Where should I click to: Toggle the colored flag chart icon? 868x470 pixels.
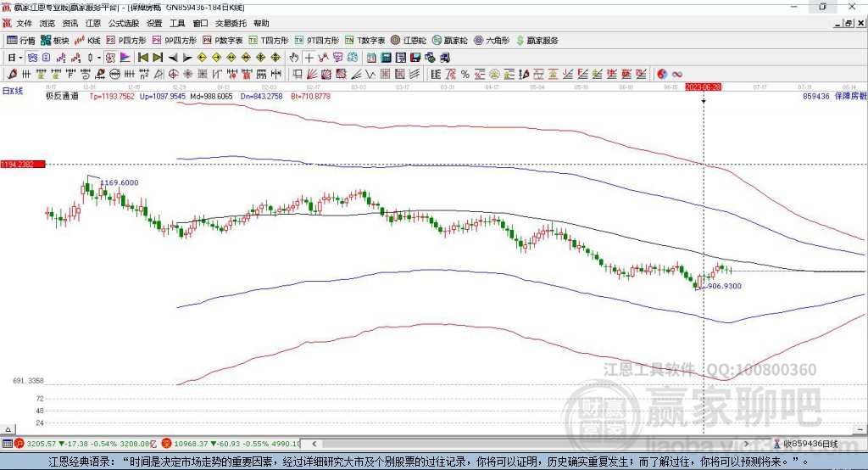[125, 58]
